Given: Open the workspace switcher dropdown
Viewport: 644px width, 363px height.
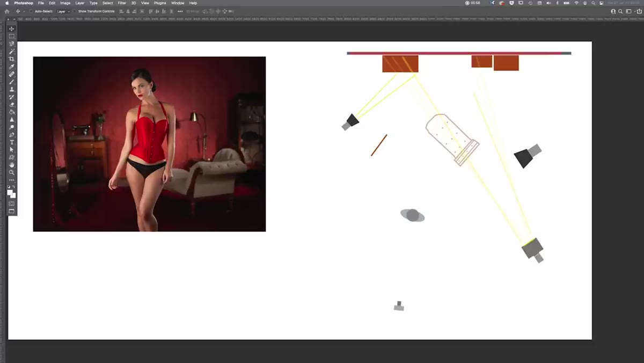Looking at the screenshot, I should pos(630,11).
